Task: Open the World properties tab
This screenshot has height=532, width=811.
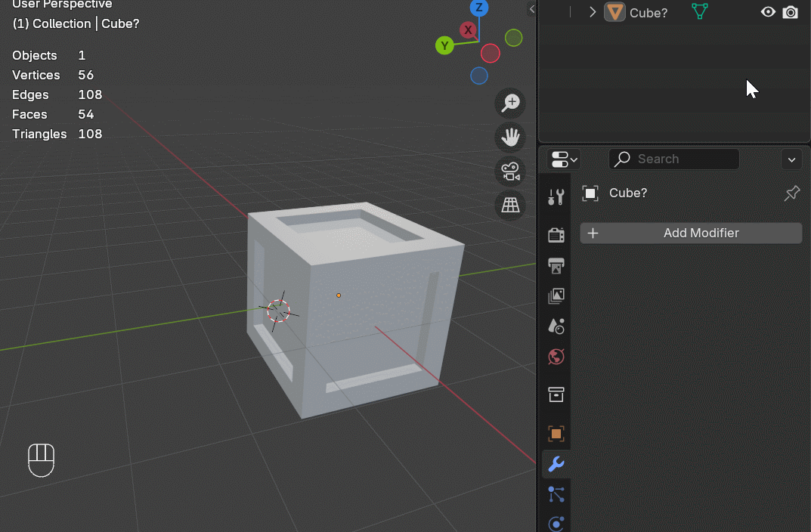Action: coord(556,356)
